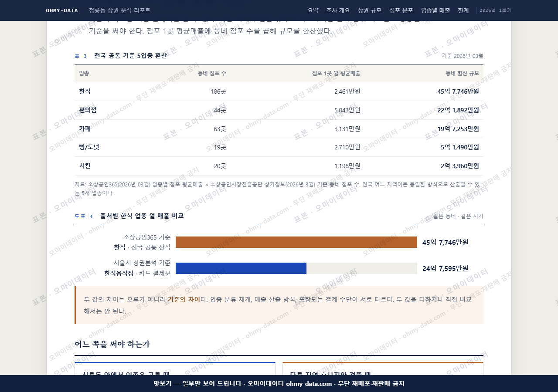558x392 pixels.
Task: Click the 5,043만원 average sales cell
Action: (x=347, y=110)
